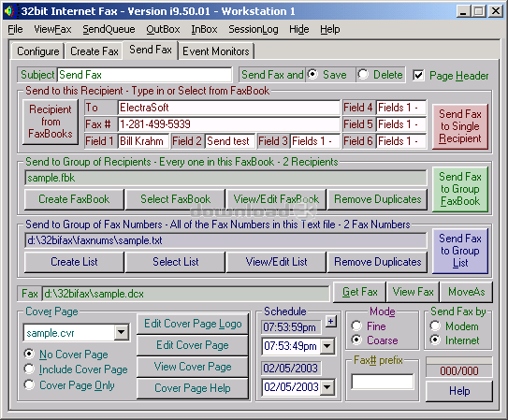Viewport: 508px width, 420px height.
Task: Click the Edit Cover Page Logo button
Action: 193,324
